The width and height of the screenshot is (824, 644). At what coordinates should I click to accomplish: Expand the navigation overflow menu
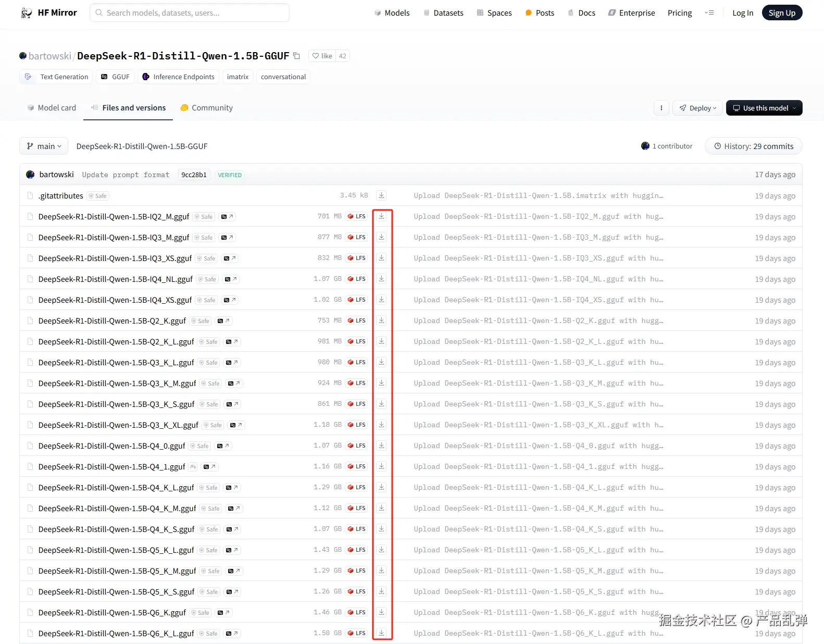[x=709, y=13]
